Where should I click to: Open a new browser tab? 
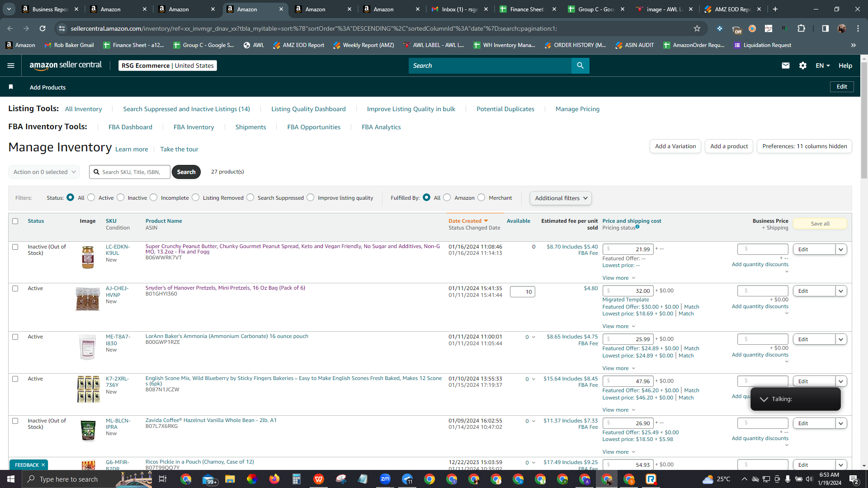click(x=775, y=9)
